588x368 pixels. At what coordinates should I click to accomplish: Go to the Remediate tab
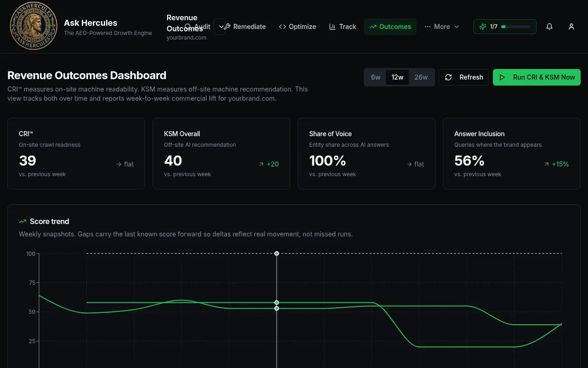click(x=244, y=27)
